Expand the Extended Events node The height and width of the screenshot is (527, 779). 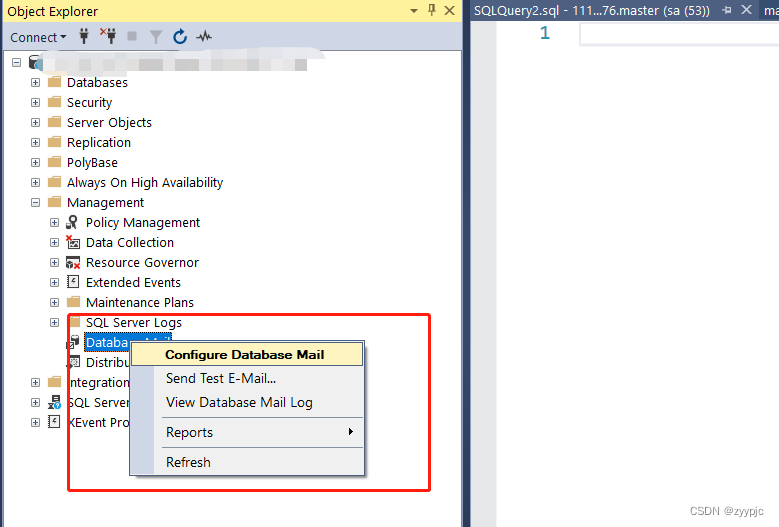(x=55, y=283)
